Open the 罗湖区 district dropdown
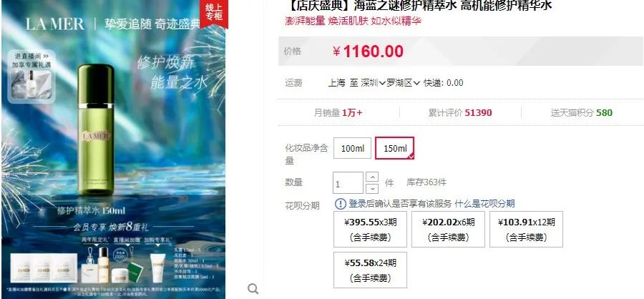The height and width of the screenshot is (299, 644). click(404, 83)
